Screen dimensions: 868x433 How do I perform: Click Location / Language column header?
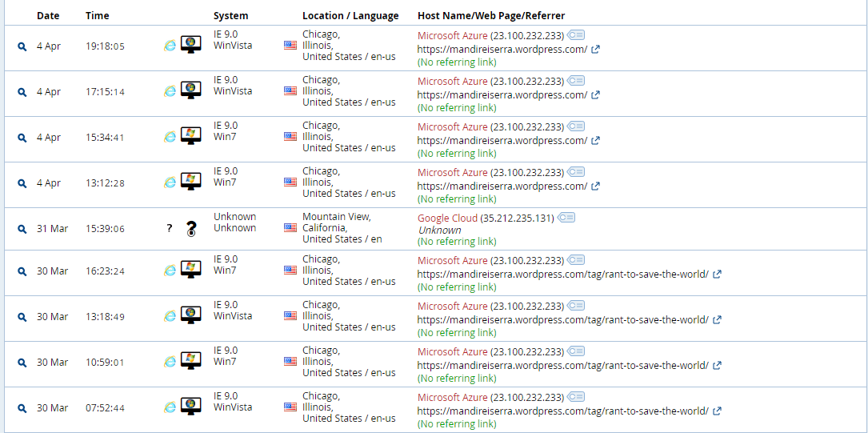click(x=350, y=15)
